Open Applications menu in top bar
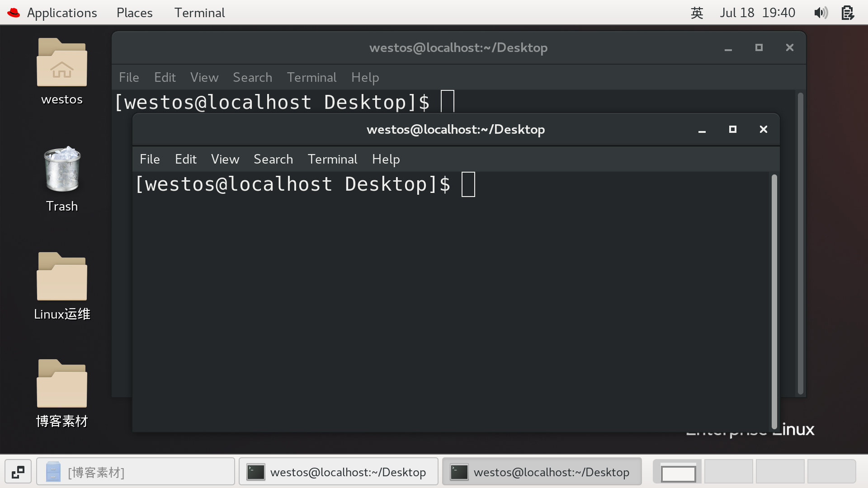868x488 pixels. 62,13
